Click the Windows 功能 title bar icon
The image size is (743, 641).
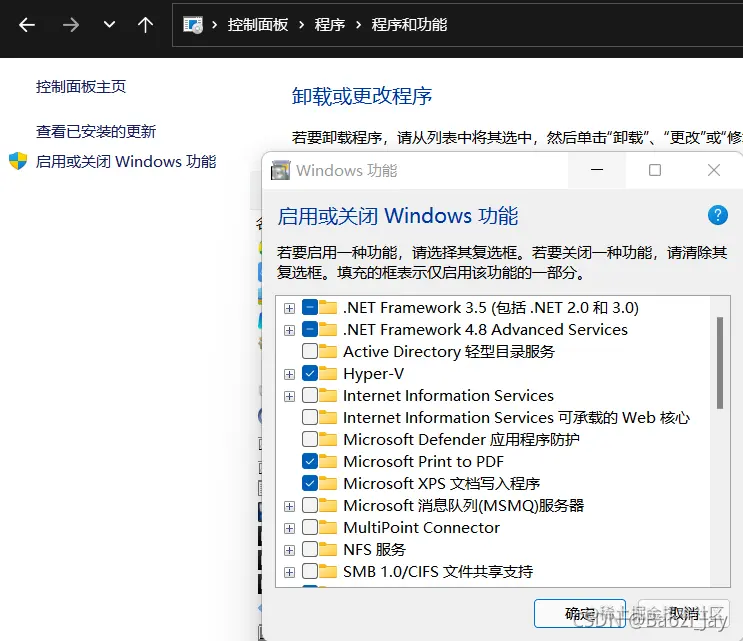[280, 170]
